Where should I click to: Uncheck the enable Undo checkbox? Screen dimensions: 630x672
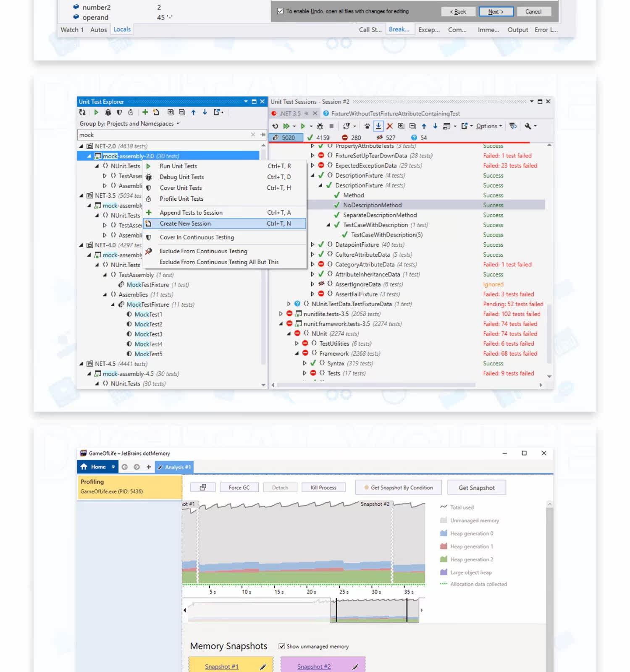click(280, 11)
